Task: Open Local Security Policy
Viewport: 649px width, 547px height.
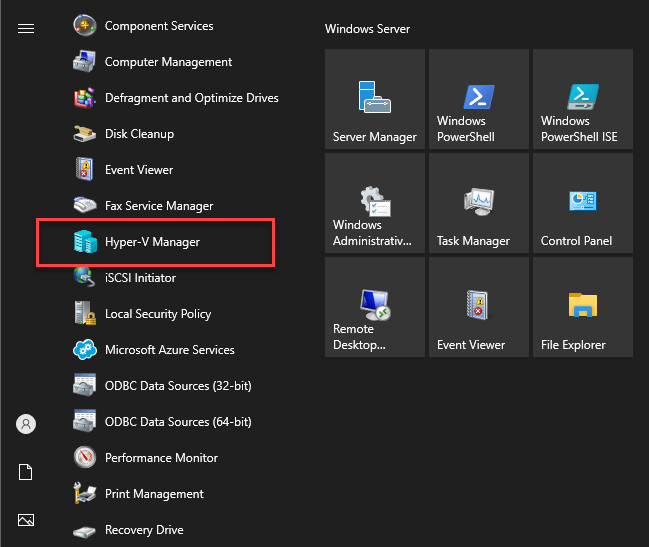Action: 142,314
